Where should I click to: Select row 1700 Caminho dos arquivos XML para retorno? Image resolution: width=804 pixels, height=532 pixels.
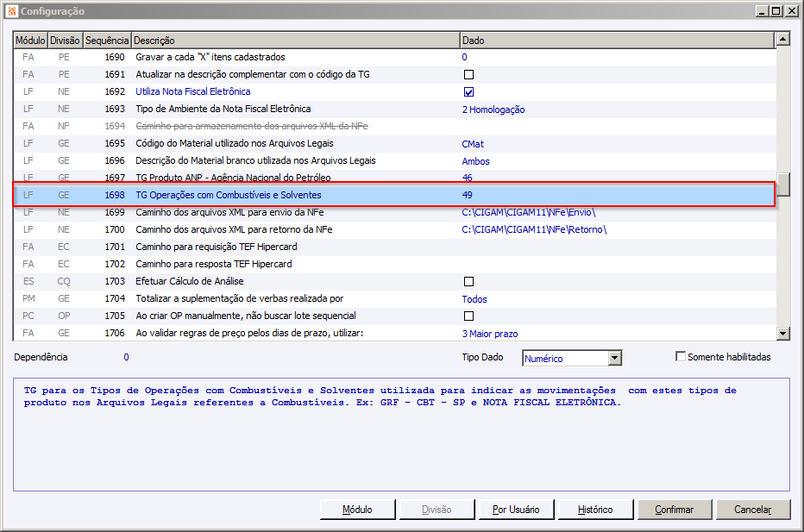point(393,229)
